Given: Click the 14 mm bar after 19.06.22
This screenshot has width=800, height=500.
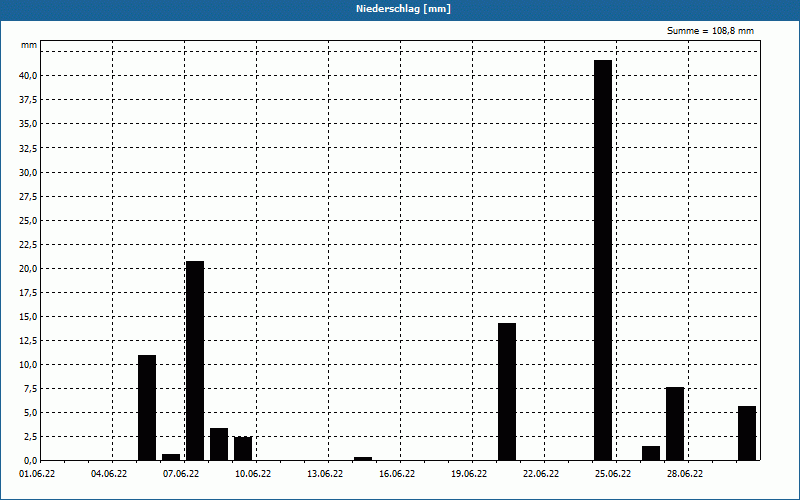Looking at the screenshot, I should [507, 392].
